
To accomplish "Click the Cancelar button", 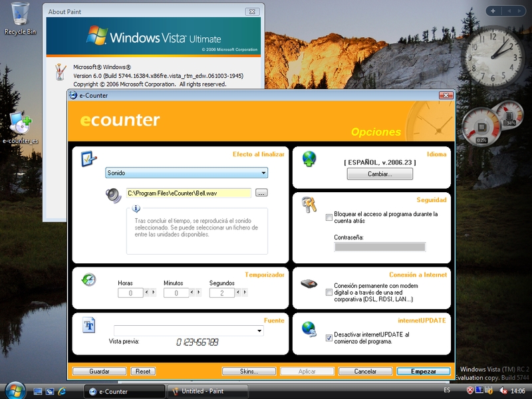I will 365,371.
